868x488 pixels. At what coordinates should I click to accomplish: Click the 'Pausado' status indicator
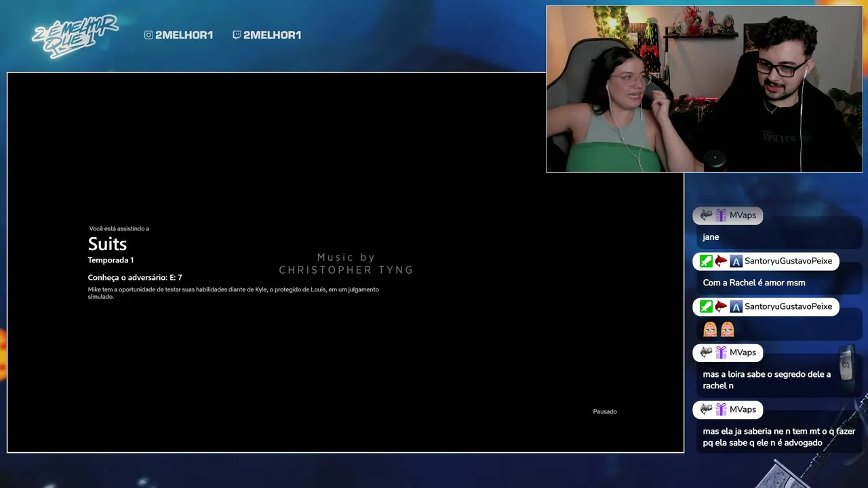pos(605,411)
